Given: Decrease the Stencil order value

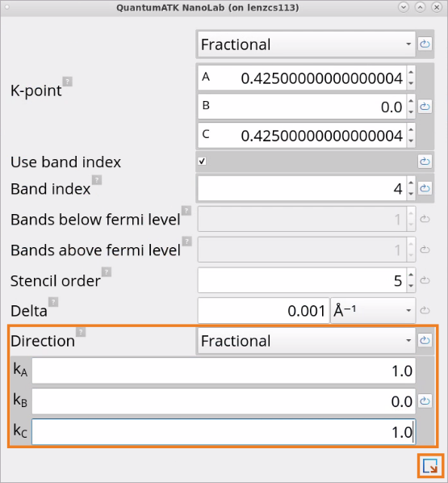Looking at the screenshot, I should point(411,286).
